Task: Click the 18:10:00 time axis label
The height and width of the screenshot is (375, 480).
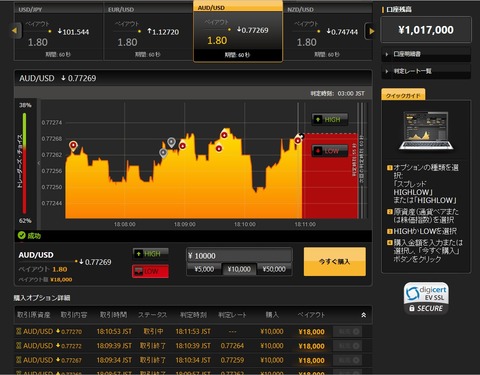Action: 245,224
